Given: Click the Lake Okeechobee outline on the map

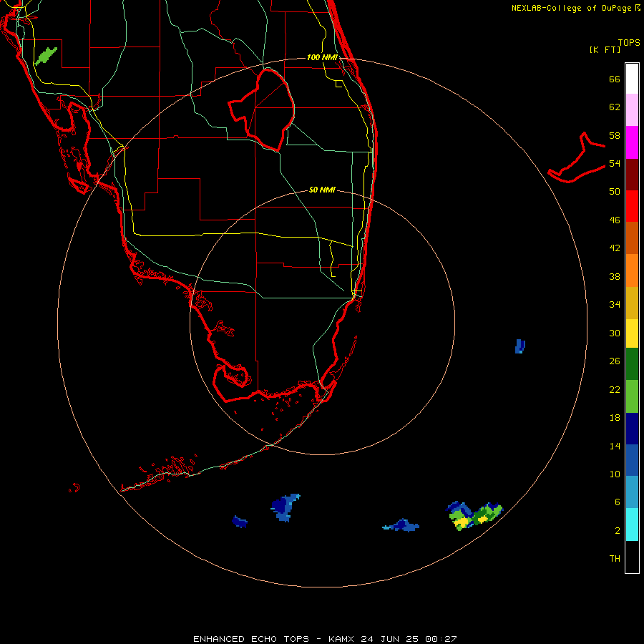Looking at the screenshot, I should coord(262,110).
